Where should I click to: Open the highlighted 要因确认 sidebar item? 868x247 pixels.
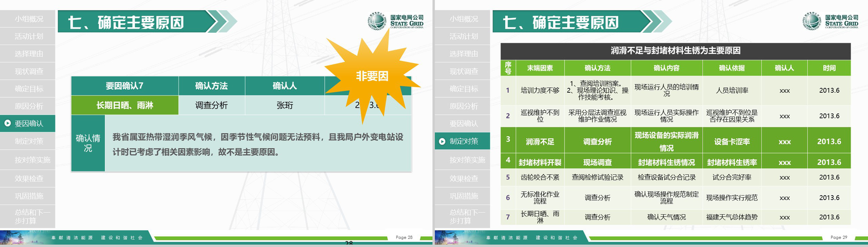(28, 124)
